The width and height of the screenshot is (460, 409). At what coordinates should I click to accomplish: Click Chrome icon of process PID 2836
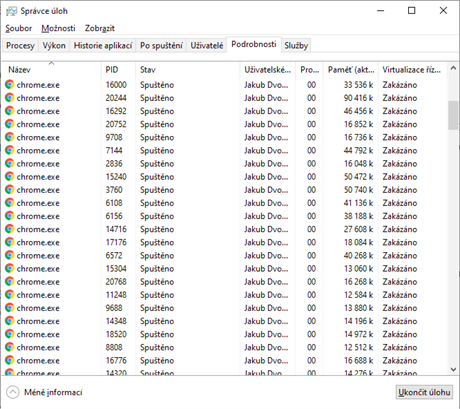coord(10,163)
